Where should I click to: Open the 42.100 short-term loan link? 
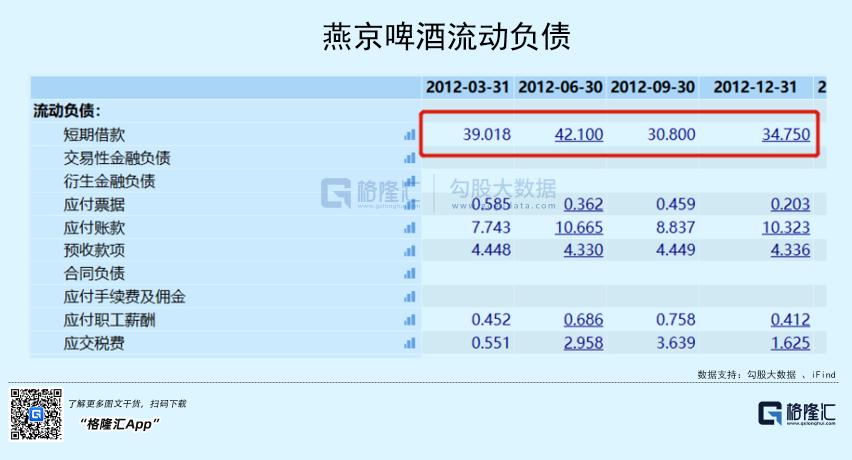click(579, 134)
